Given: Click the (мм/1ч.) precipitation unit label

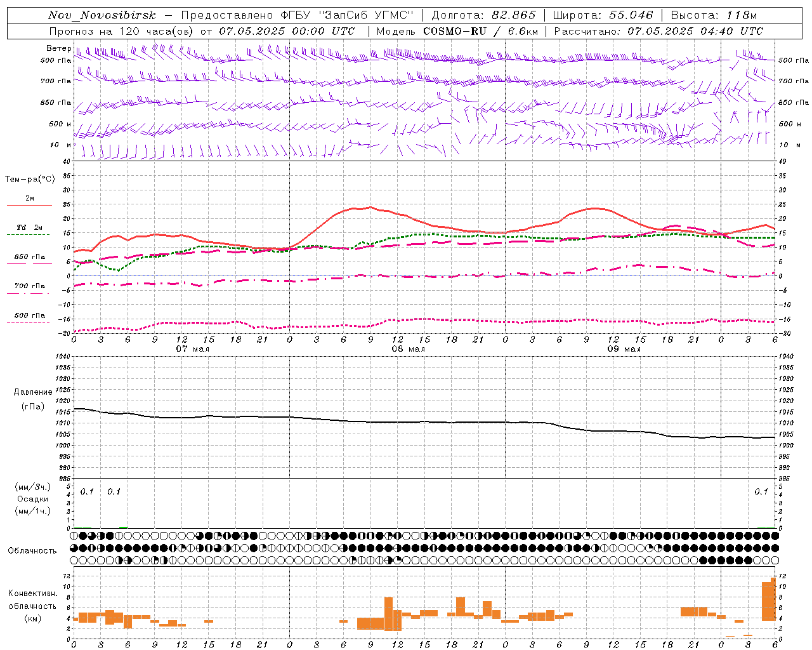Looking at the screenshot, I should pos(32,511).
